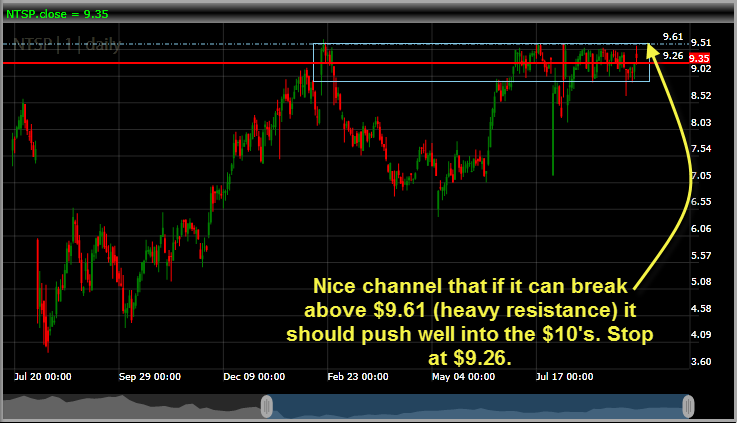Grab the left handle of the range navigator
This screenshot has height=423, width=737.
267,406
